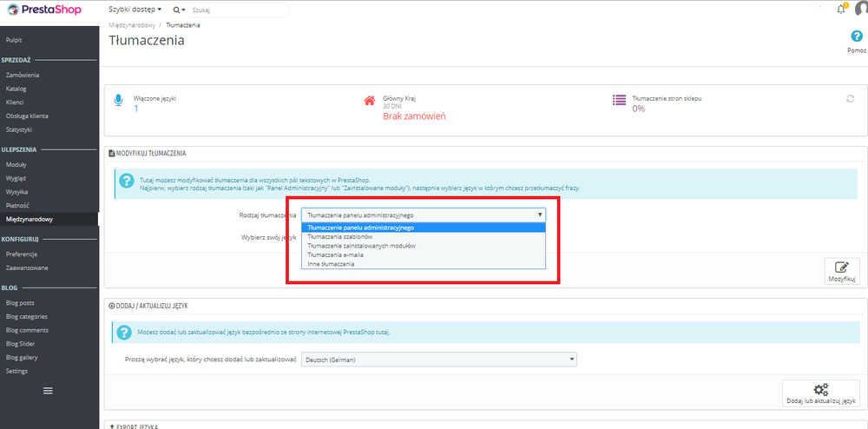Viewport: 868px width, 429px height.
Task: Focus the Szukaj search field
Action: click(x=238, y=10)
